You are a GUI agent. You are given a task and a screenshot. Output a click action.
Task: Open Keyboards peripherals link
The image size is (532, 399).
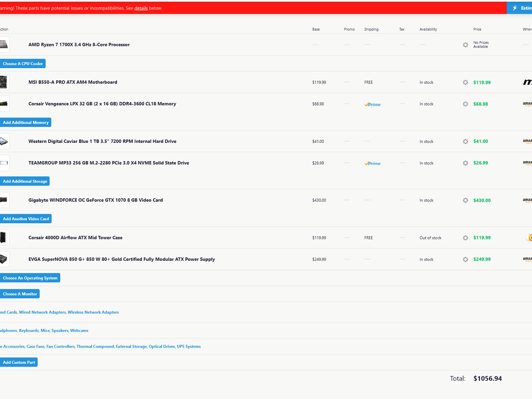[29, 330]
